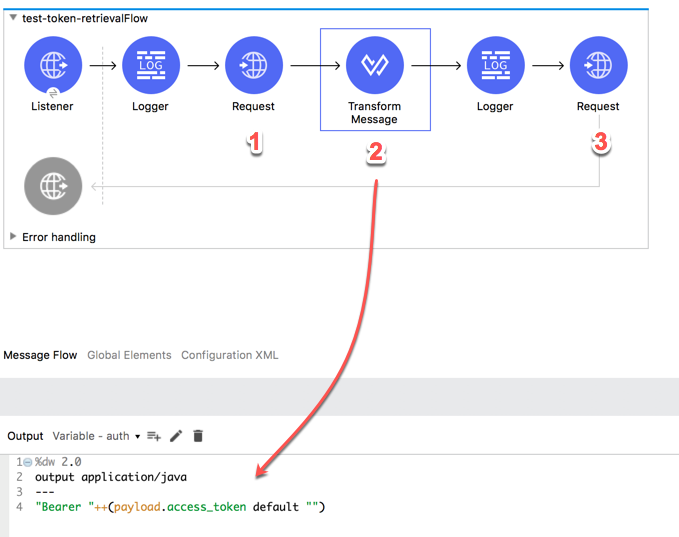The height and width of the screenshot is (537, 679).
Task: Click the first Logger component icon
Action: click(151, 66)
